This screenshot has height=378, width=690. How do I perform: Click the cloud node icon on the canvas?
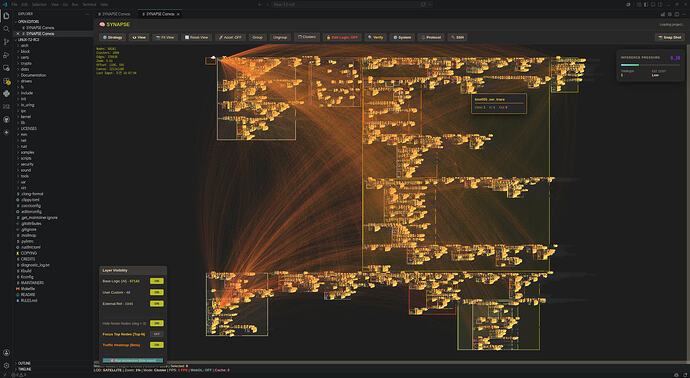pyautogui.click(x=213, y=58)
